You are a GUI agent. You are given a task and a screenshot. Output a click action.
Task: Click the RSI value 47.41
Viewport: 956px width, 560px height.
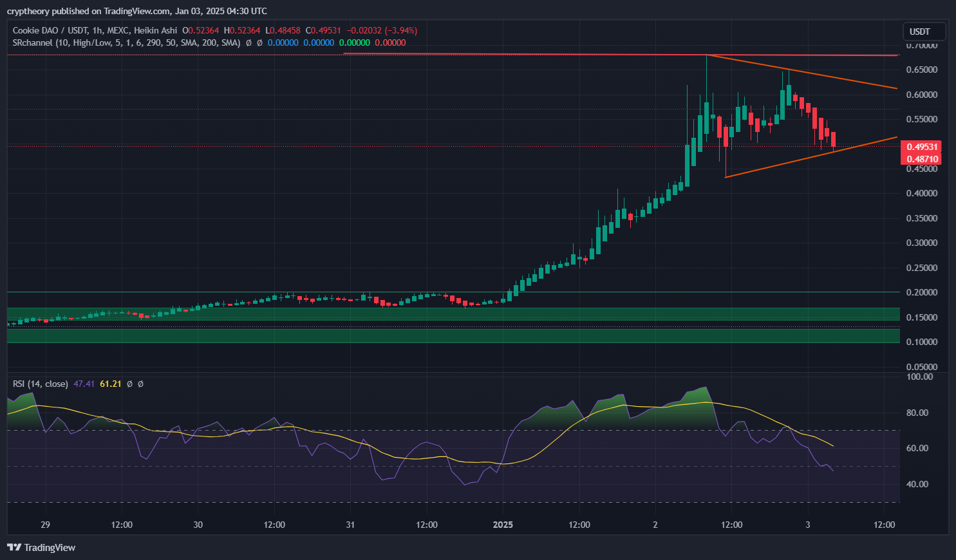(84, 384)
